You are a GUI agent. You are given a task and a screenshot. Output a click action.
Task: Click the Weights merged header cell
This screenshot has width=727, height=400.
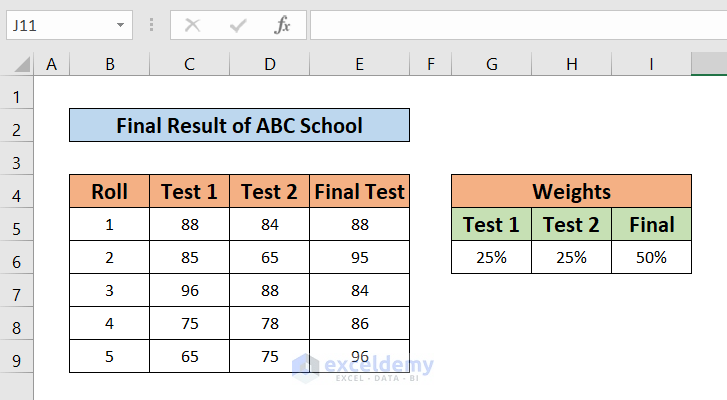click(571, 192)
